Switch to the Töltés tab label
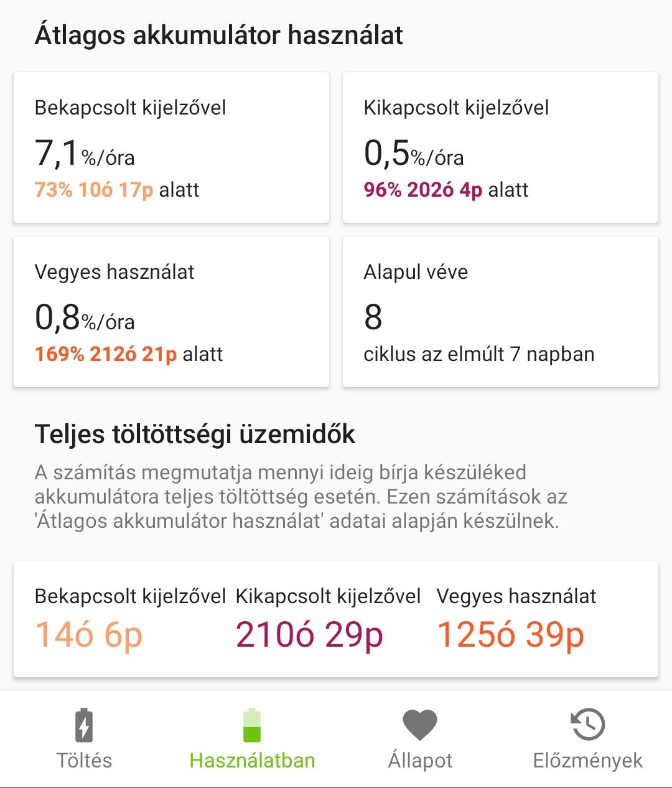The height and width of the screenshot is (788, 672). coord(84,761)
